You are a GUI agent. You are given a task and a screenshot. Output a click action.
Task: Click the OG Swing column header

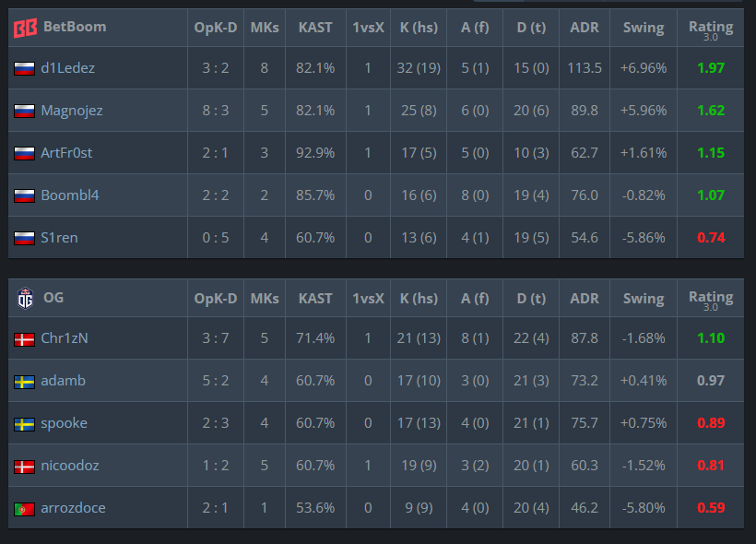[644, 299]
